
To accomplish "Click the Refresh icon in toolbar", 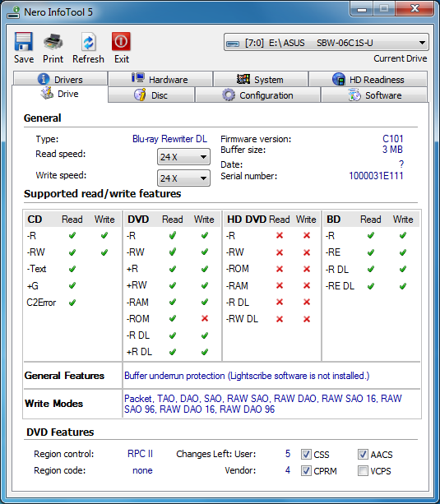I will click(x=88, y=41).
